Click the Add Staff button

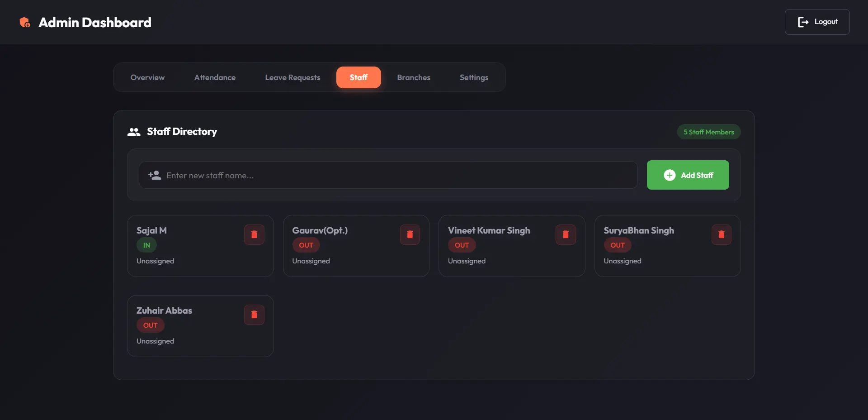(x=688, y=175)
